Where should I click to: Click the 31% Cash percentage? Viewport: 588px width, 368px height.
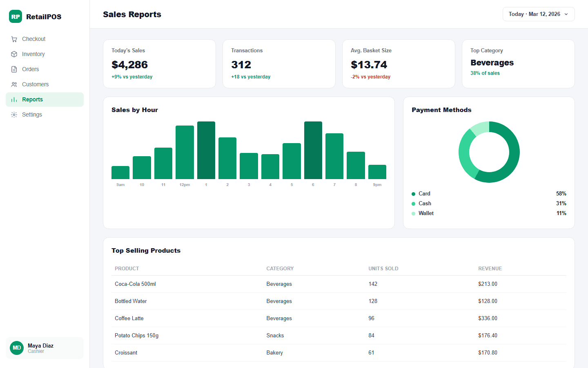[x=561, y=204]
